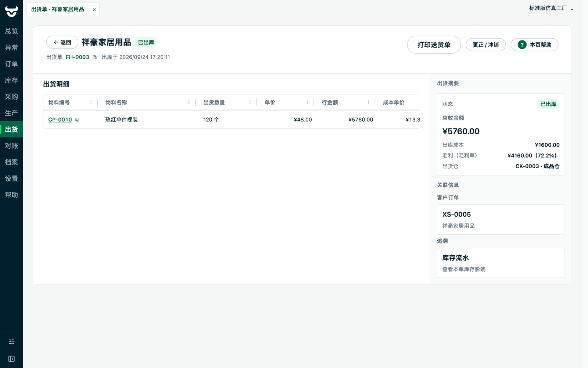
Task: Sort by 物料编号 column
Action: point(91,102)
